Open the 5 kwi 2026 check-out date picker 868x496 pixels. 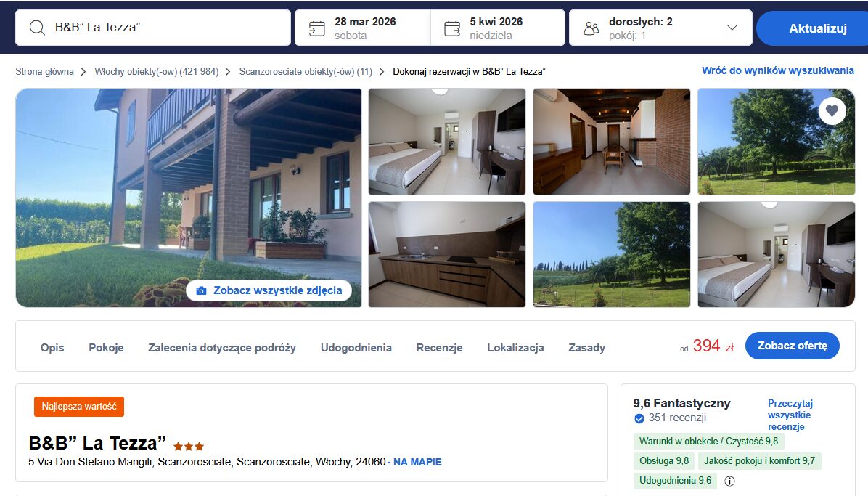(x=498, y=28)
